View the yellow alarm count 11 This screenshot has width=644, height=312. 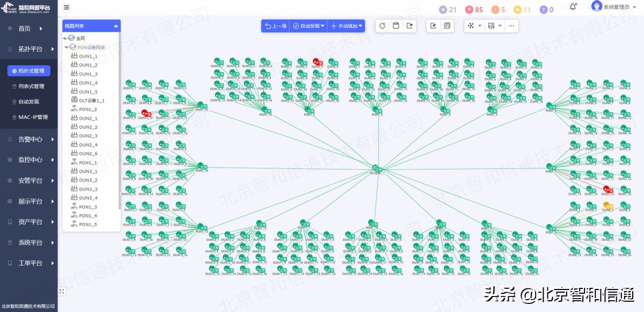(x=522, y=10)
